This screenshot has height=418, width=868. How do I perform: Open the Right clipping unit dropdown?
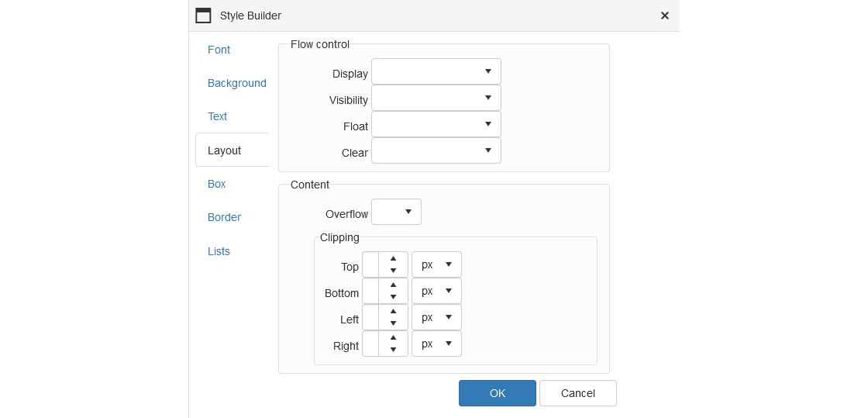click(437, 344)
